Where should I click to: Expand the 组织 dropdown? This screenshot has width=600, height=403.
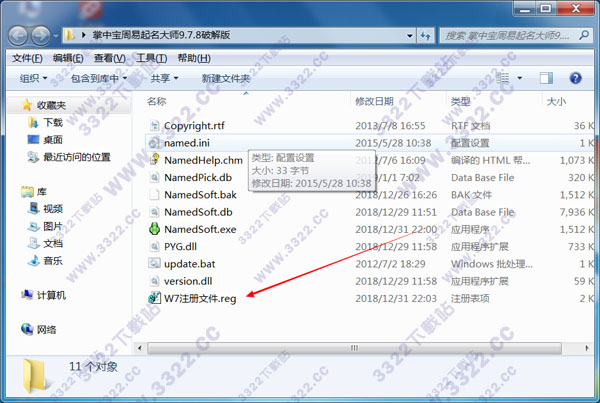[33, 78]
